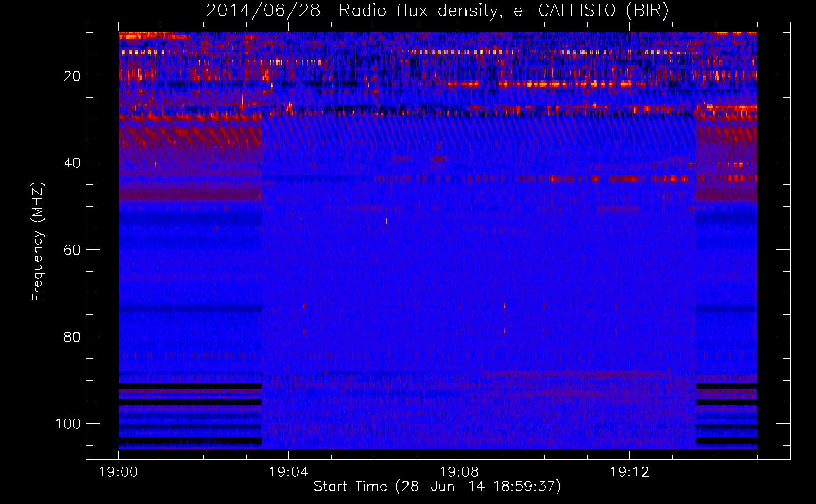Click the 19:00 time tick label
The image size is (816, 504).
coord(119,472)
